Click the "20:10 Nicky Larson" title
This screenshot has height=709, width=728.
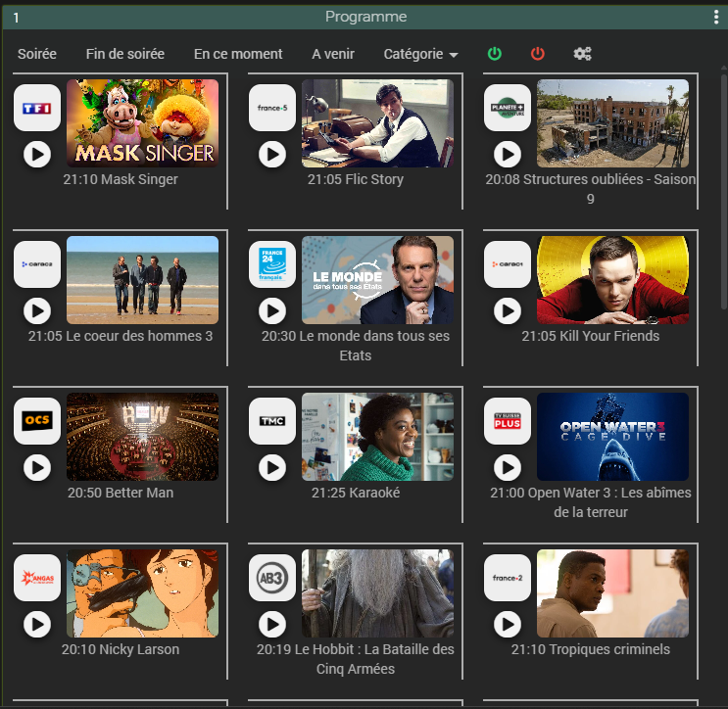[x=121, y=649]
